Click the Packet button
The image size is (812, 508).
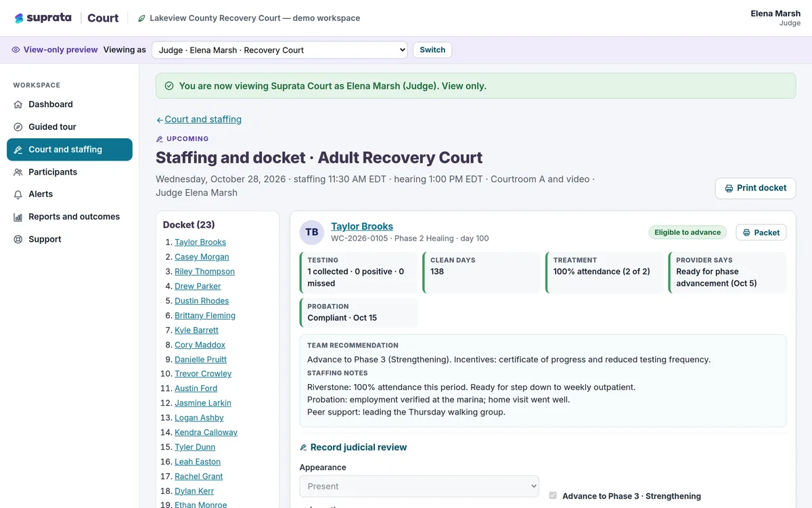[x=761, y=232]
